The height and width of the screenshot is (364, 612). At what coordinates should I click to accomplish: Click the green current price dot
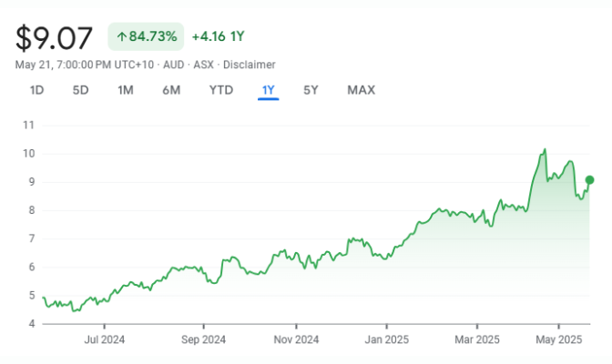tap(589, 180)
